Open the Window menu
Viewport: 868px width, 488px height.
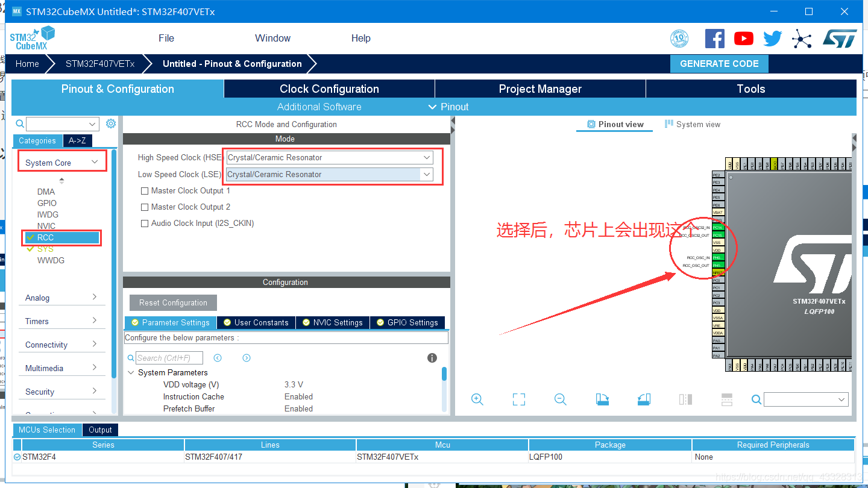point(272,38)
